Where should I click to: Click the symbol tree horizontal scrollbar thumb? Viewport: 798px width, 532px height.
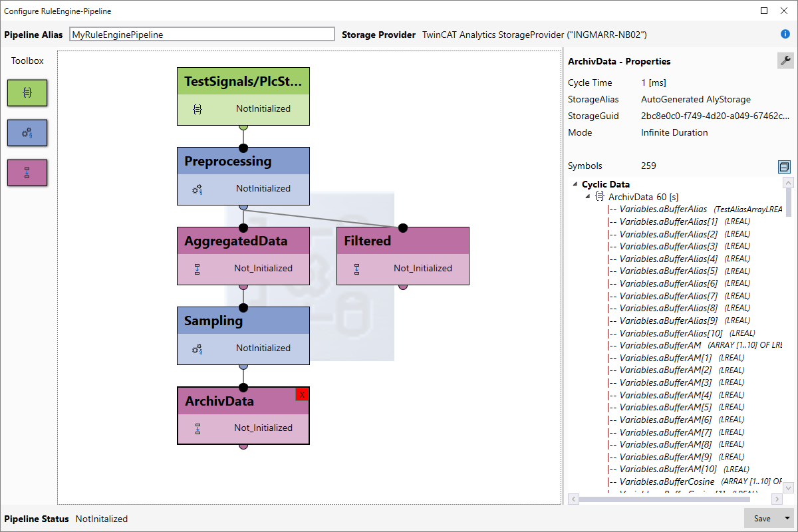tap(664, 499)
